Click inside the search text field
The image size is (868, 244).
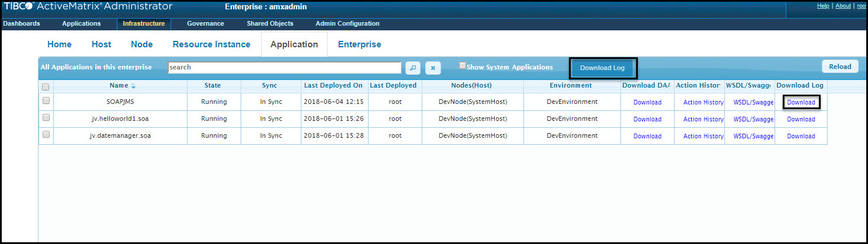[284, 67]
